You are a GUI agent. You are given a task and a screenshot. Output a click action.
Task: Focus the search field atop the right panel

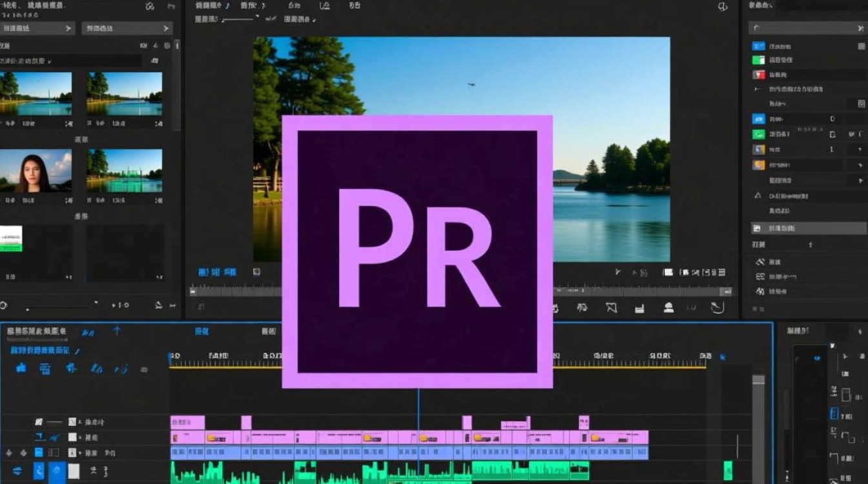click(x=807, y=28)
